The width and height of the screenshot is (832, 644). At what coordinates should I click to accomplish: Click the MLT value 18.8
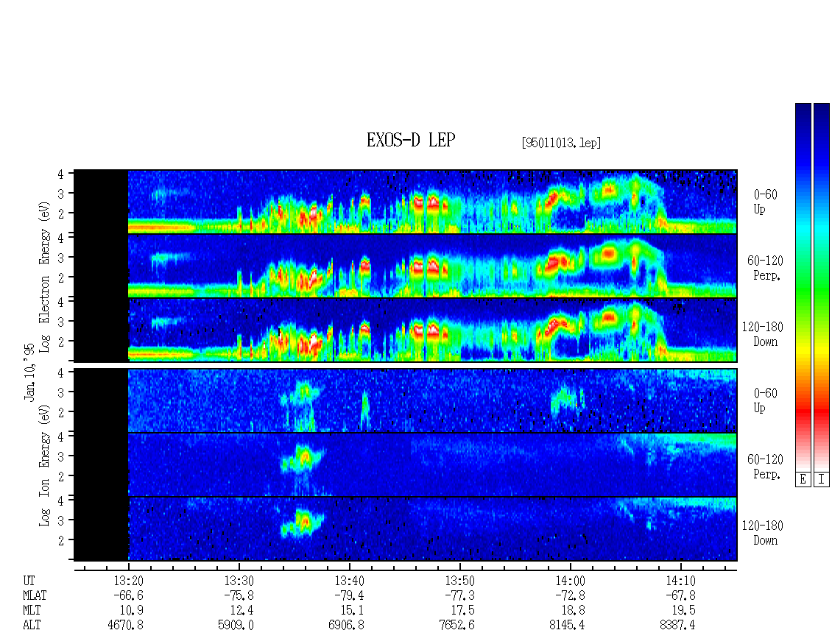pos(573,611)
